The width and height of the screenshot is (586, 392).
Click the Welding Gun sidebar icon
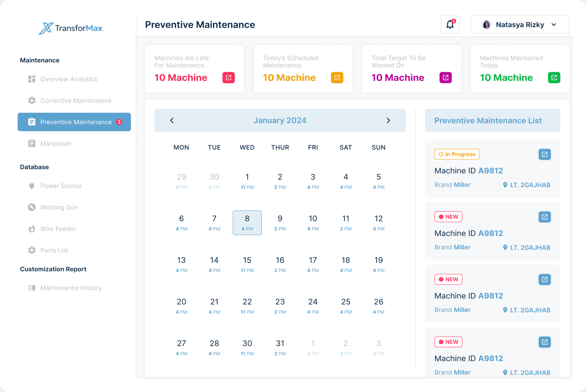tap(32, 207)
